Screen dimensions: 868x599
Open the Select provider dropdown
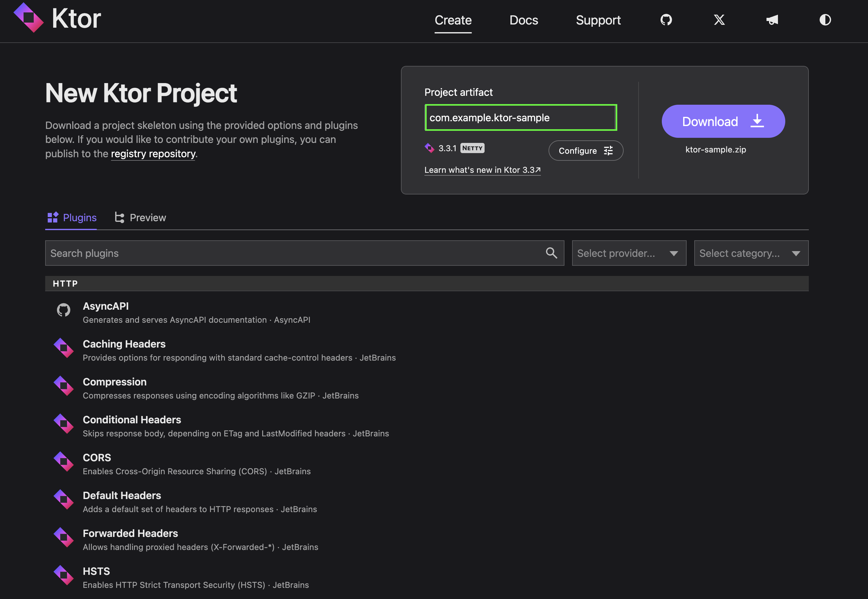629,253
